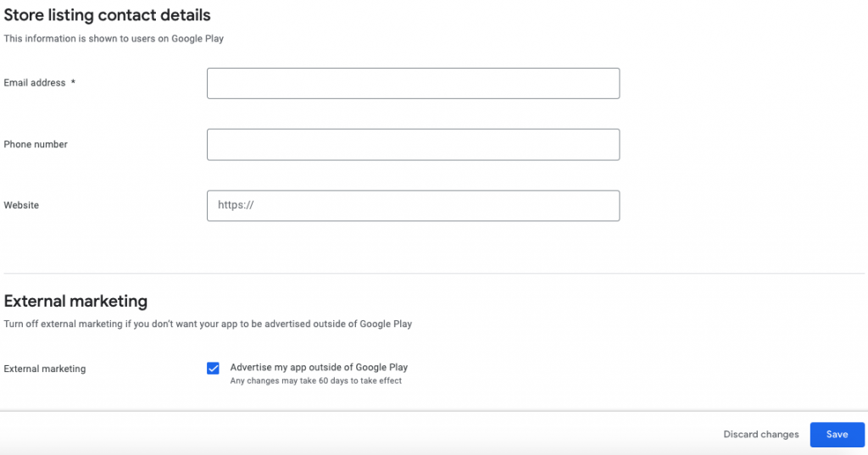Click the 'Website' field label
868x455 pixels.
click(21, 205)
